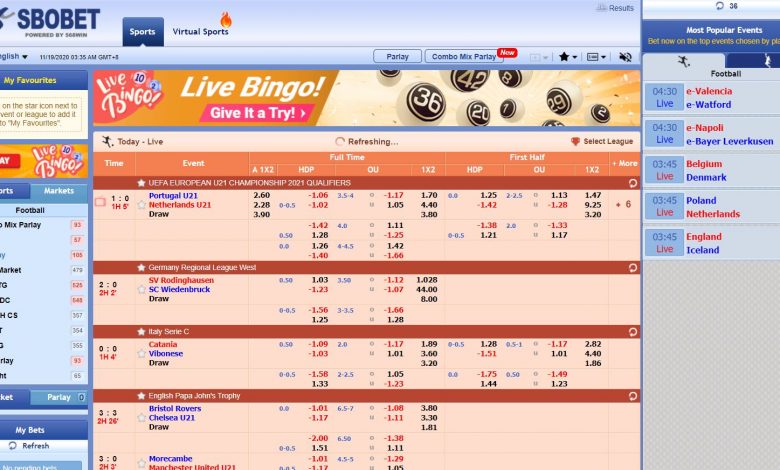The height and width of the screenshot is (470, 780).
Task: Click the Combo Mix Parlay button
Action: 464,57
